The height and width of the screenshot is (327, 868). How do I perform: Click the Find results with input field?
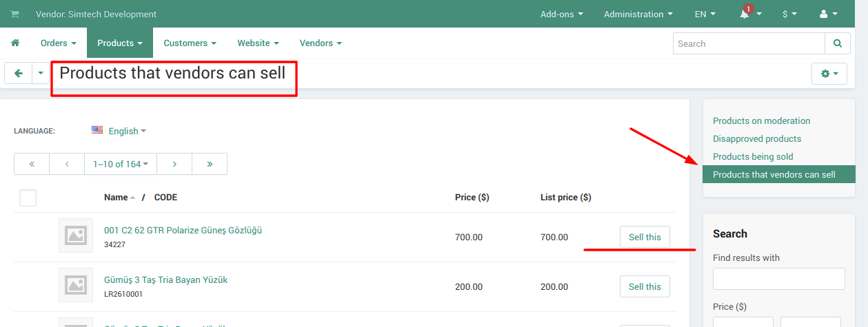(778, 279)
